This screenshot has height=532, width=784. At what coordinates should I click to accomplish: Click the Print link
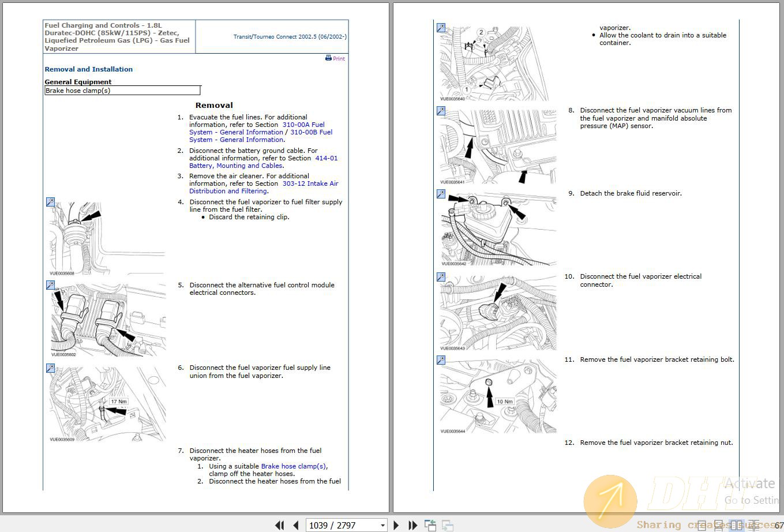coord(339,58)
